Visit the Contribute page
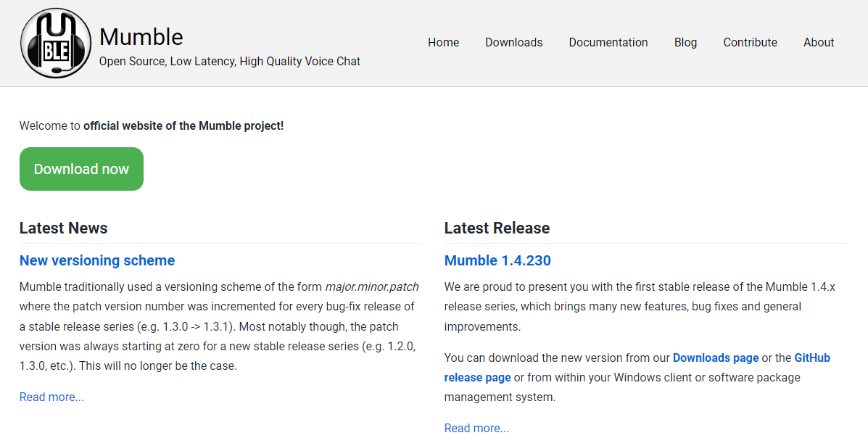 (750, 42)
